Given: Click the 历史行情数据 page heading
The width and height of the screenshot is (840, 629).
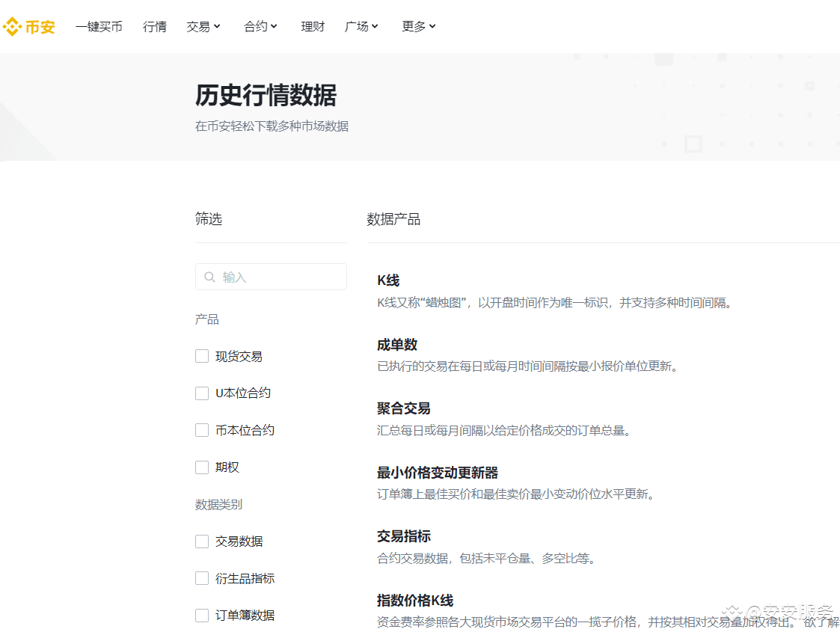Looking at the screenshot, I should coord(266,96).
